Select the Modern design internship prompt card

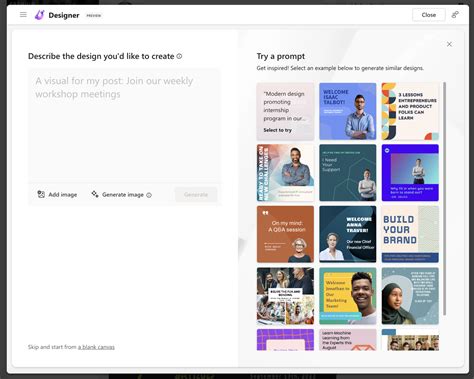click(x=285, y=111)
